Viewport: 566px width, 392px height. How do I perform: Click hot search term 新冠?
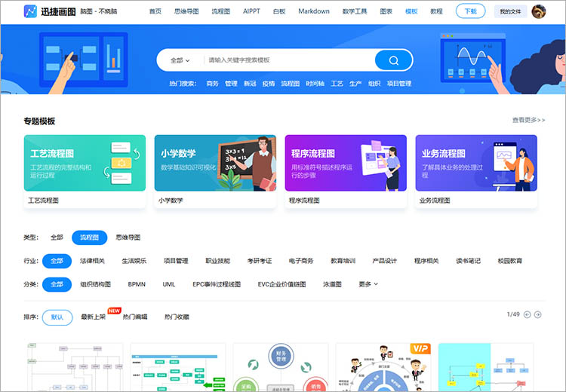(250, 84)
